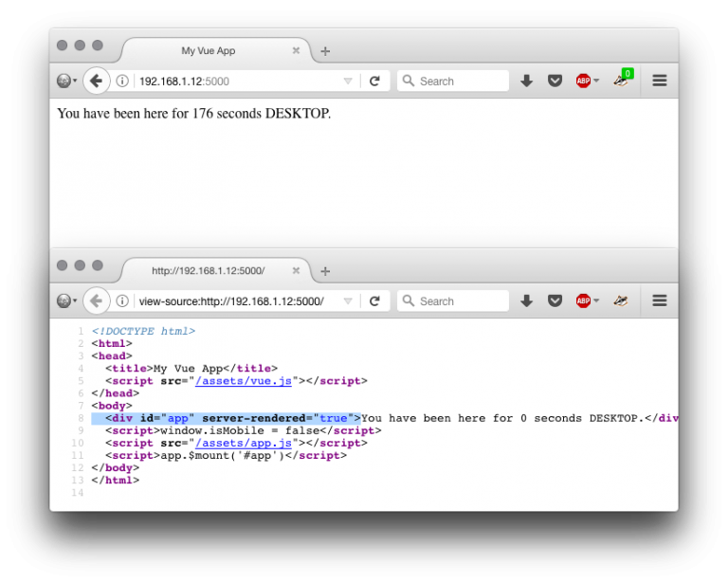
Task: Click the "</body>" closing tag line
Action: pos(115,468)
